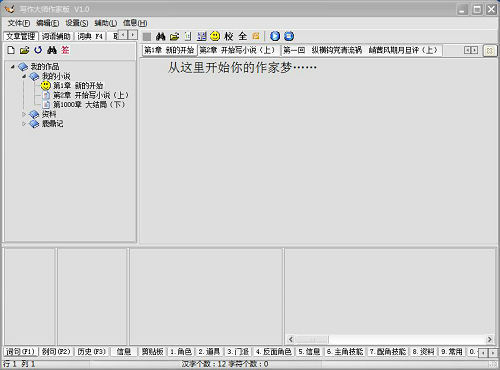Open the 8.资料 bottom tab
The image size is (500, 370).
[x=423, y=352]
